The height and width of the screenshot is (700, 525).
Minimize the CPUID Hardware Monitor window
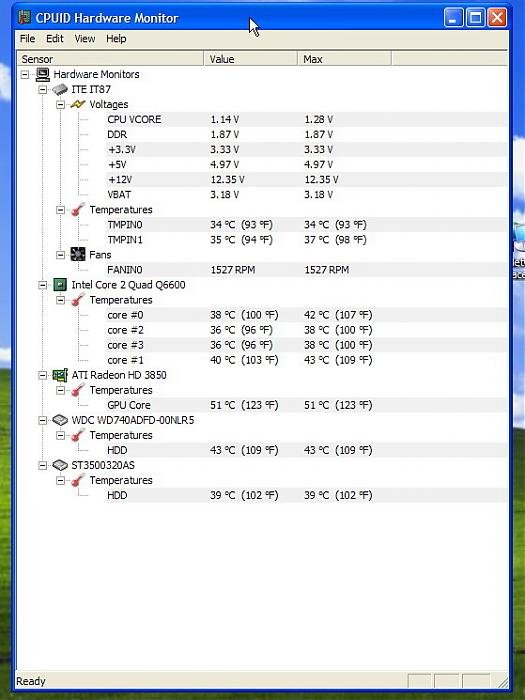(454, 18)
